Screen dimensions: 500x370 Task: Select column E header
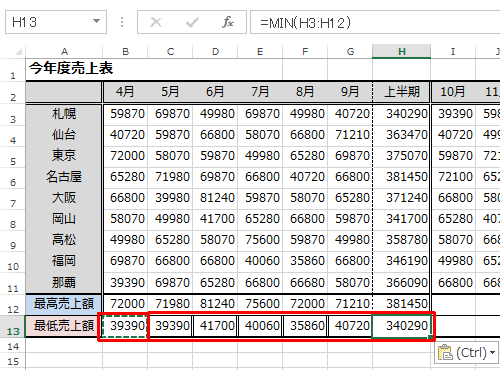point(260,52)
